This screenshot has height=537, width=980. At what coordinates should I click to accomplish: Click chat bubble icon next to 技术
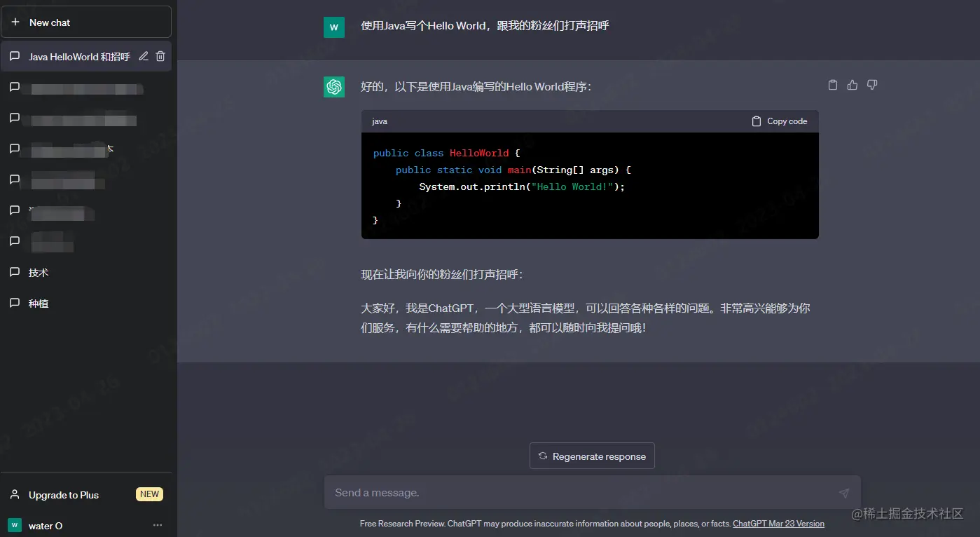14,272
